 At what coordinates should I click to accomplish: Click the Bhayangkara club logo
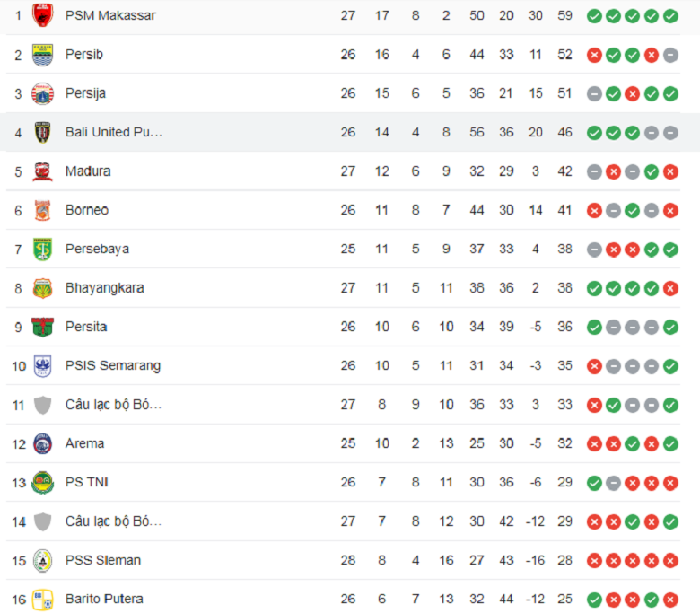42,288
